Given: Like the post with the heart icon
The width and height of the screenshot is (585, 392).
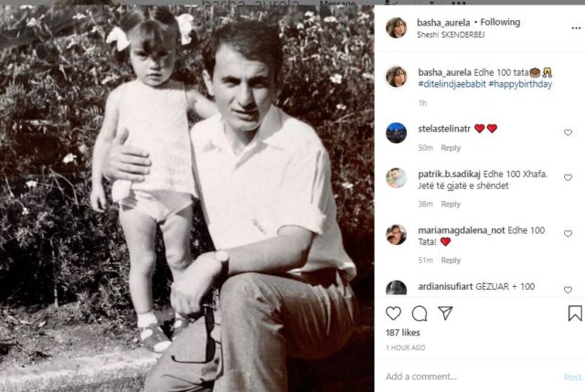Looking at the screenshot, I should [x=393, y=313].
